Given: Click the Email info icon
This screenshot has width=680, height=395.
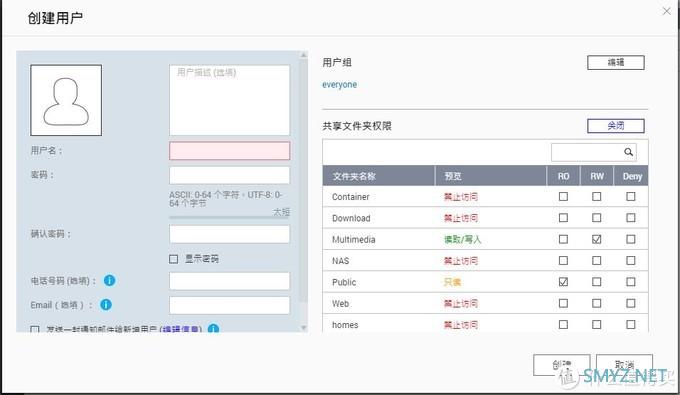Looking at the screenshot, I should pyautogui.click(x=106, y=305).
